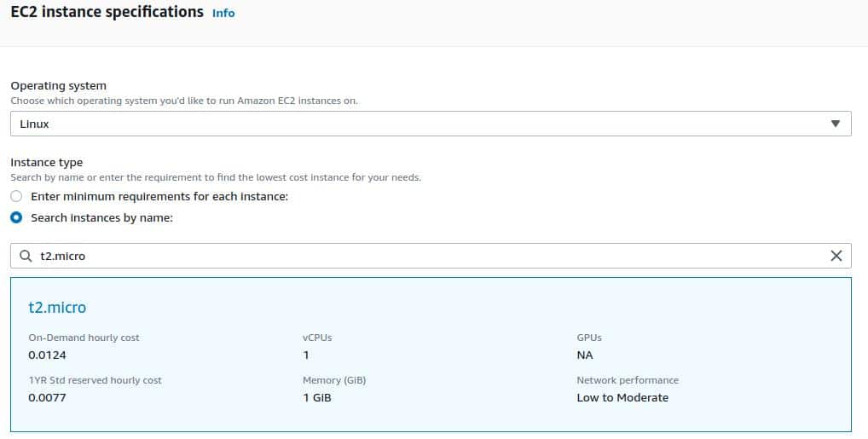Screen dimensions: 868x439
Task: Open the Info link beside EC2 instance specifications
Action: (x=223, y=14)
